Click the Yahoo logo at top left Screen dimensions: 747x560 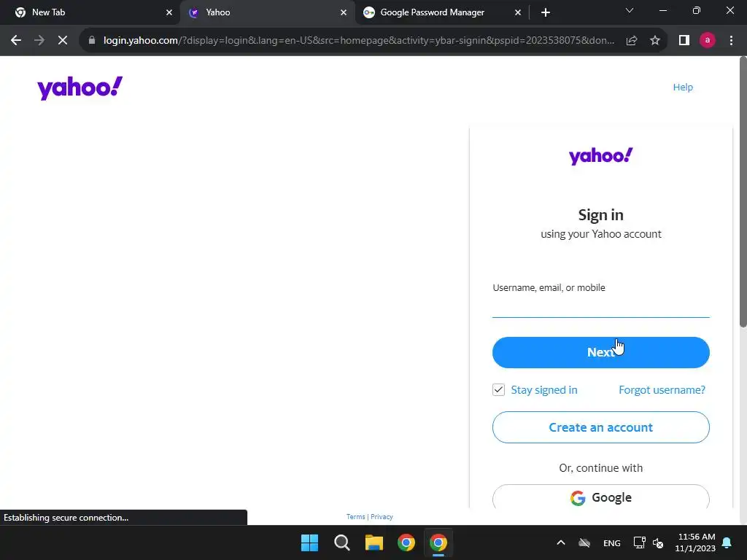click(80, 87)
